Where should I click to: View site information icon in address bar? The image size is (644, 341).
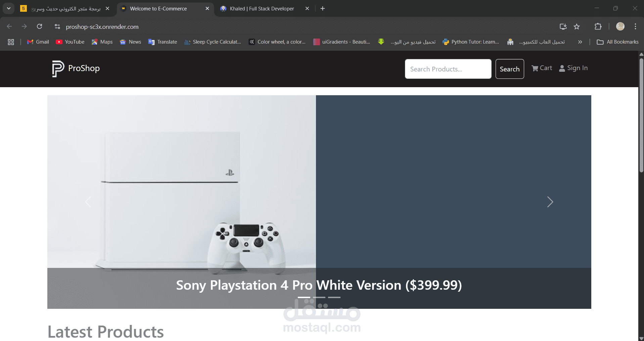(57, 26)
